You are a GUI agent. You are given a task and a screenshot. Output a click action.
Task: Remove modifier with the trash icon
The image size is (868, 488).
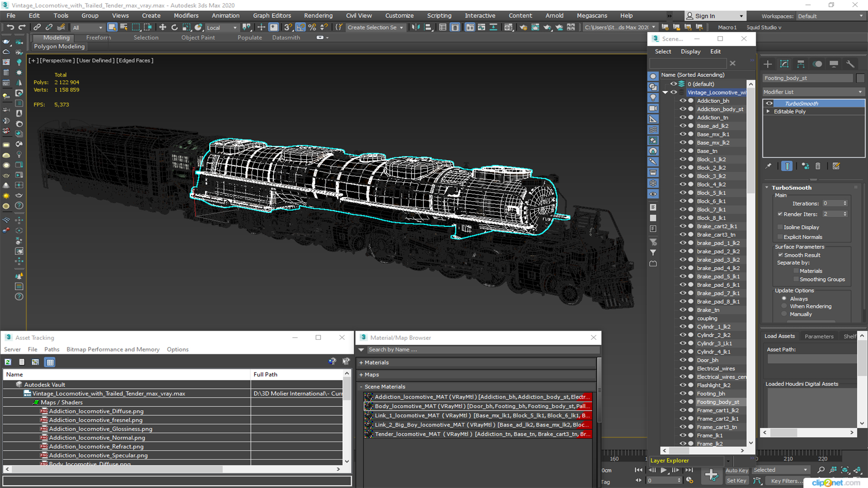pyautogui.click(x=818, y=166)
